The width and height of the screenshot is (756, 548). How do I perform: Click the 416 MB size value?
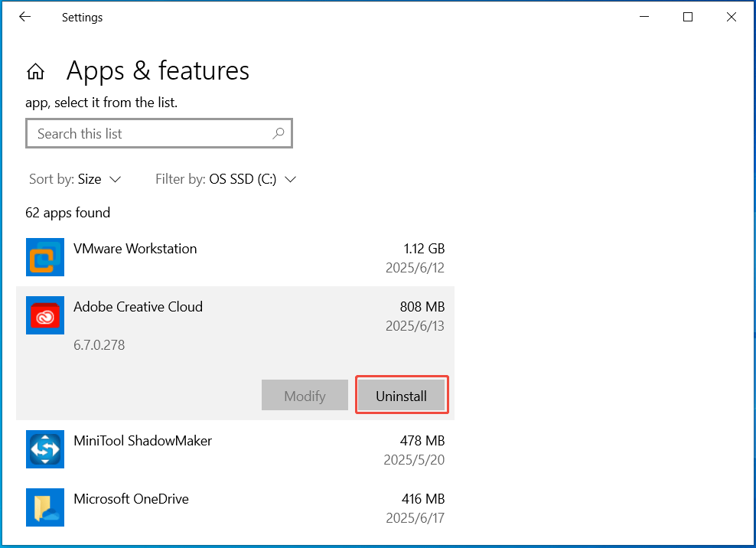point(423,499)
